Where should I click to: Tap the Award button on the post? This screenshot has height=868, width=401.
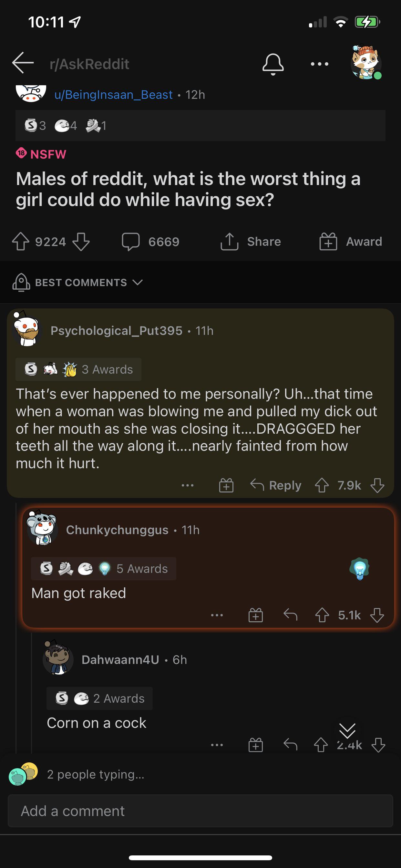pyautogui.click(x=351, y=242)
